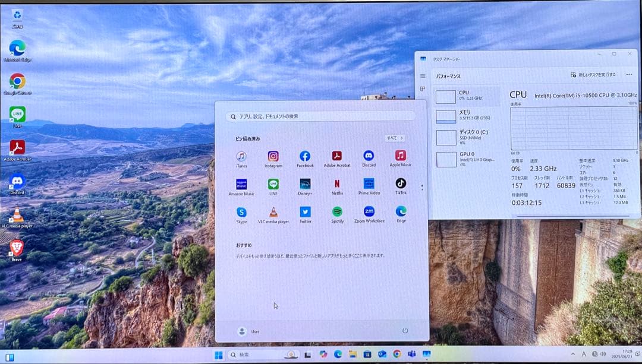Launch Instagram from the Start menu
This screenshot has height=364, width=642.
[273, 157]
